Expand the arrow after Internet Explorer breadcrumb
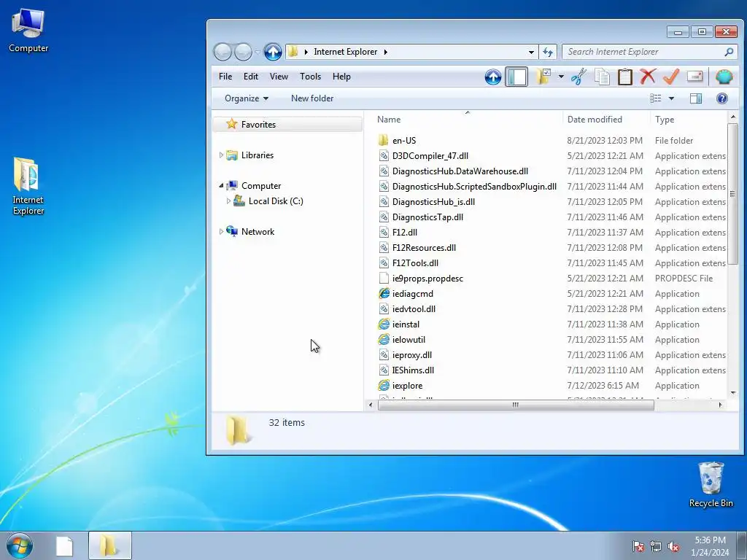This screenshot has height=560, width=747. click(x=385, y=52)
